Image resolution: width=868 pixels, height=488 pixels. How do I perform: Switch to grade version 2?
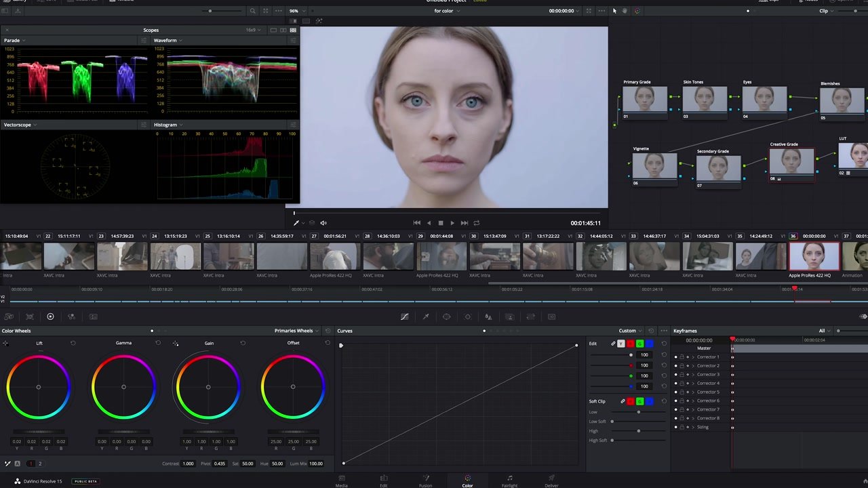39,464
